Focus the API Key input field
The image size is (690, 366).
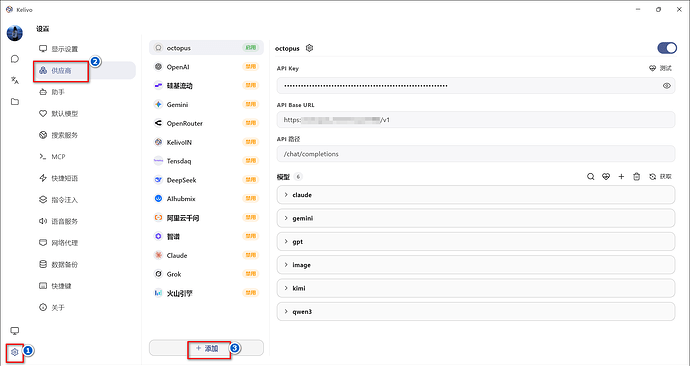click(476, 85)
